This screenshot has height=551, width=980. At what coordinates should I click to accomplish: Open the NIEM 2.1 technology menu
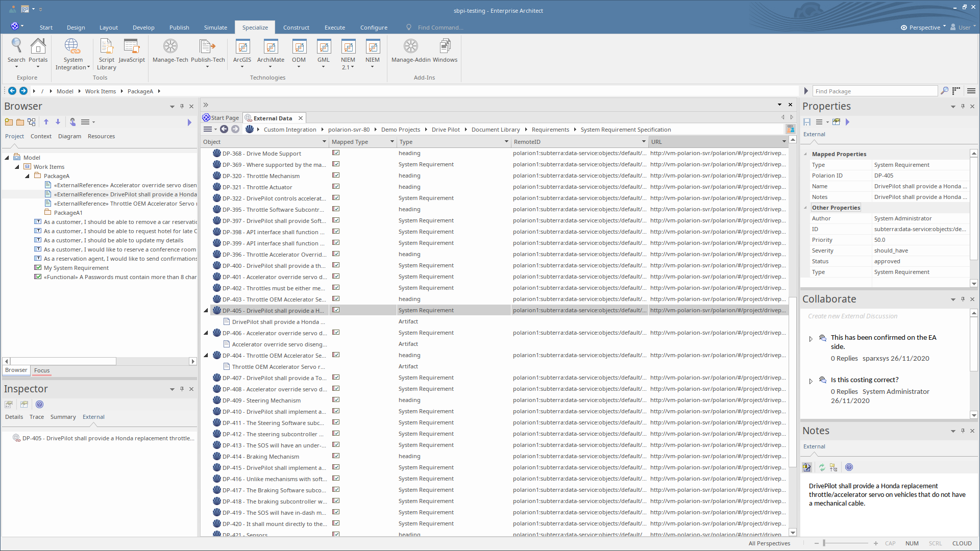click(x=348, y=54)
